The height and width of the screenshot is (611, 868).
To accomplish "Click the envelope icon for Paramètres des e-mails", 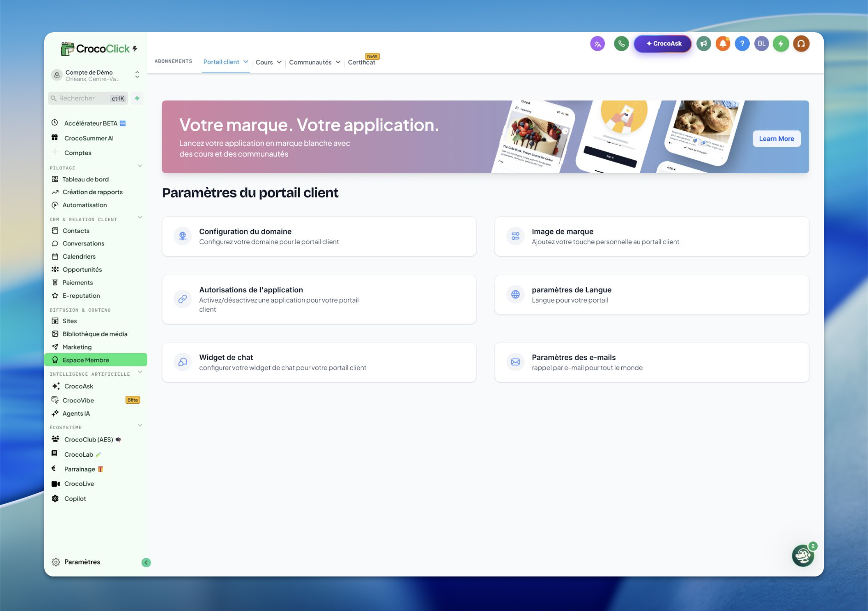I will tap(515, 362).
